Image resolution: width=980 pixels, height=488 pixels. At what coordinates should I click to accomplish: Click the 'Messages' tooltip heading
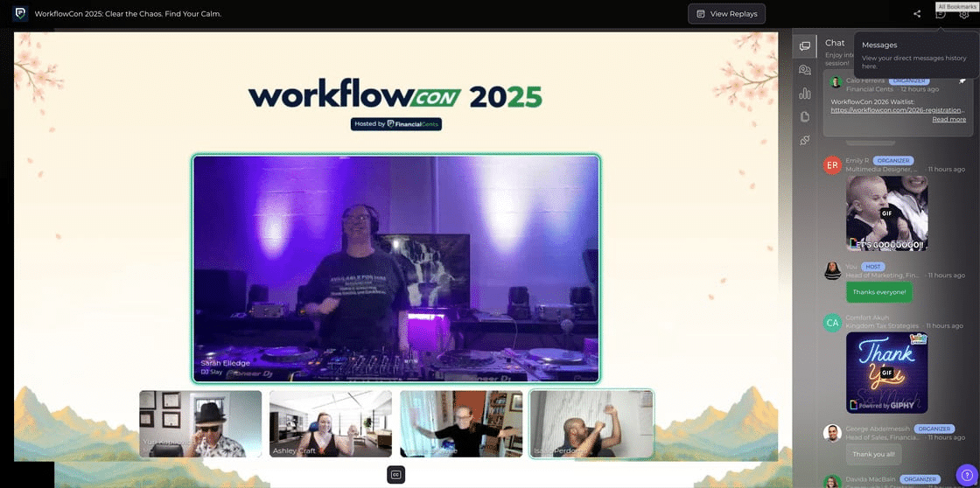point(879,45)
